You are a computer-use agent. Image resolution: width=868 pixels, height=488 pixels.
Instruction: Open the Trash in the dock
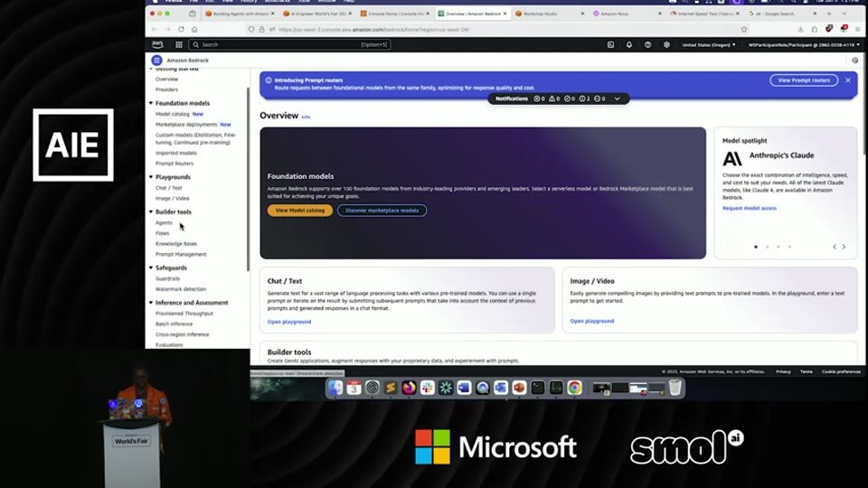tap(675, 388)
